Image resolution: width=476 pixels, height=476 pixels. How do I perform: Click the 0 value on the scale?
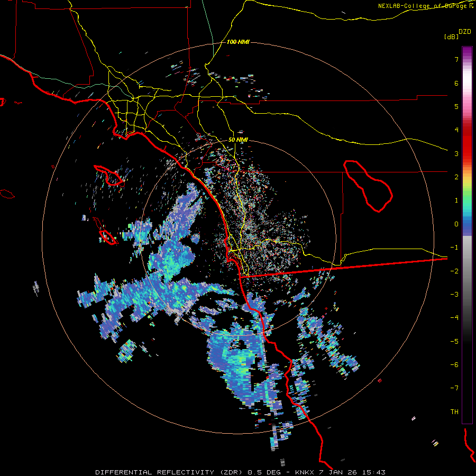coord(456,224)
